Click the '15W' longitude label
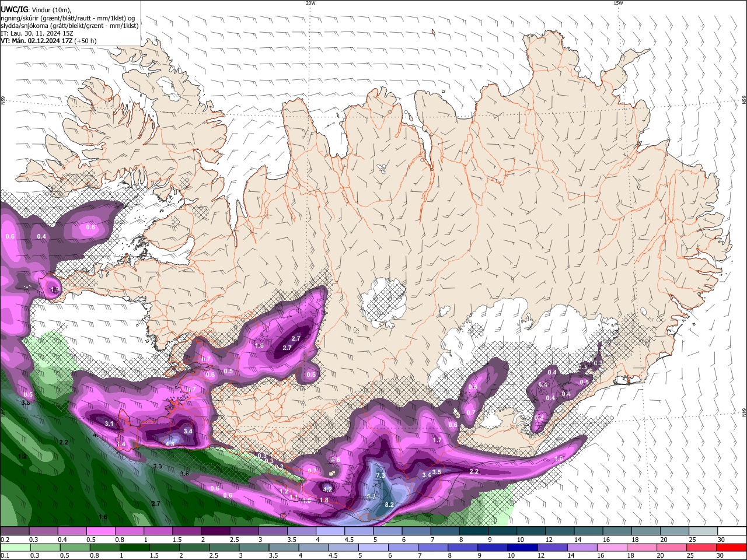This screenshot has width=747, height=560. 618,3
